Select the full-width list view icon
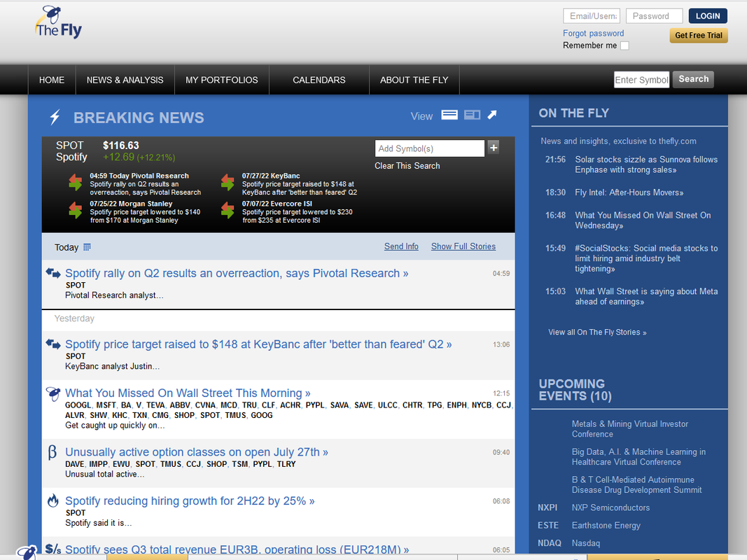This screenshot has height=560, width=747. (449, 115)
